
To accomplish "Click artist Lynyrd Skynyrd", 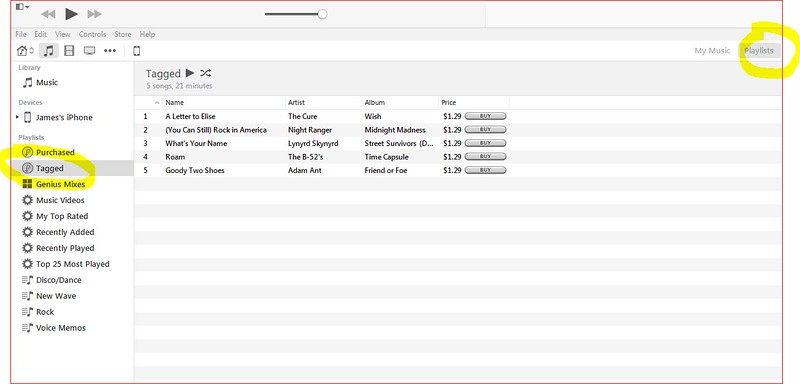I will tap(313, 143).
